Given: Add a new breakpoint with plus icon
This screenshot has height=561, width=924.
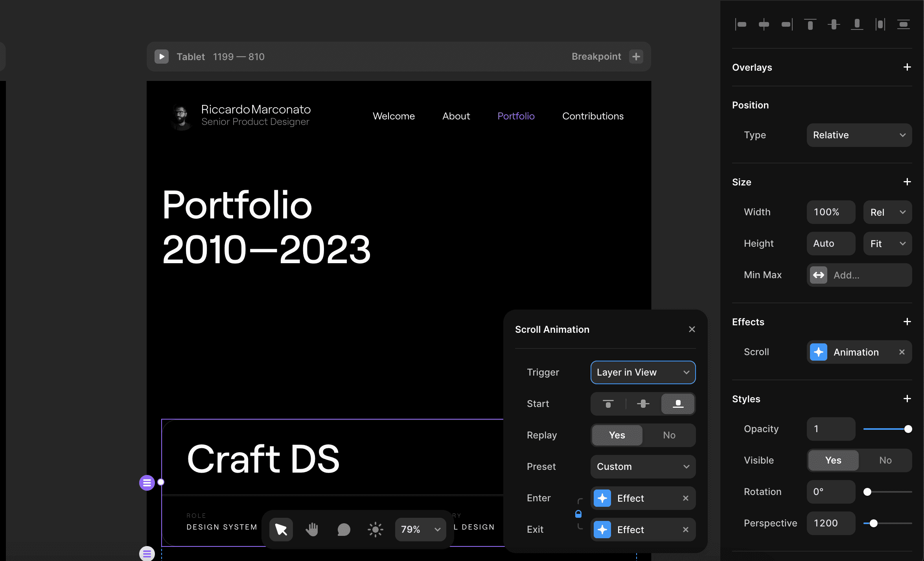Looking at the screenshot, I should click(x=636, y=57).
